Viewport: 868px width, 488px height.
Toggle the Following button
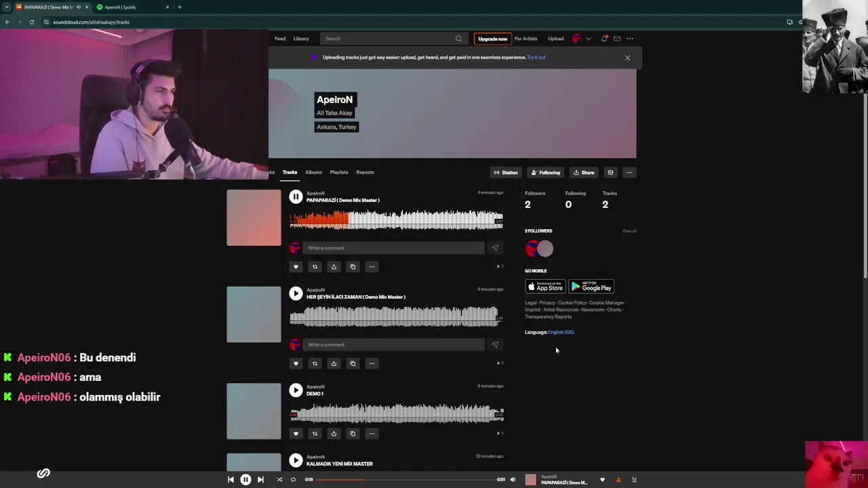(x=545, y=173)
